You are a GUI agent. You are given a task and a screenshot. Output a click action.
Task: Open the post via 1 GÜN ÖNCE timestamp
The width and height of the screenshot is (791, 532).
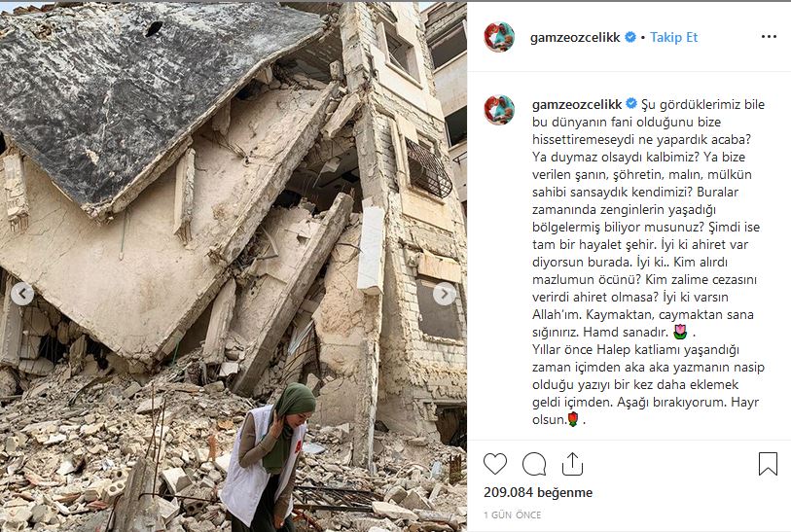512,514
